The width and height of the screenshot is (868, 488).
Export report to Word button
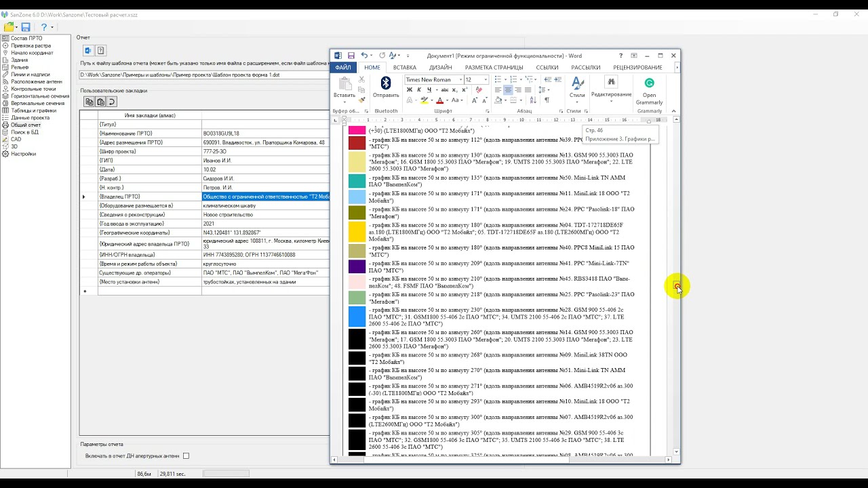pos(88,50)
